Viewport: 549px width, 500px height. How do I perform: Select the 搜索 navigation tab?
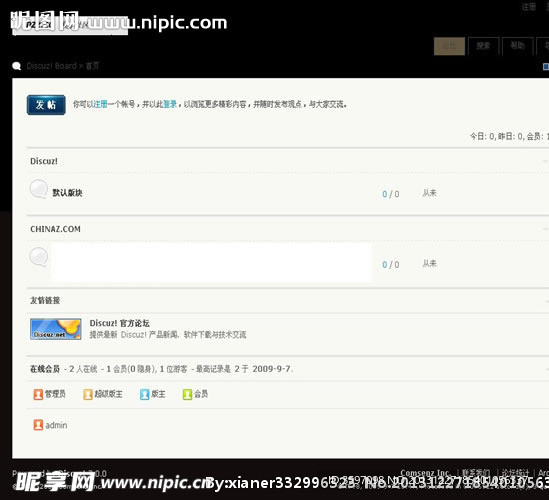[x=483, y=46]
